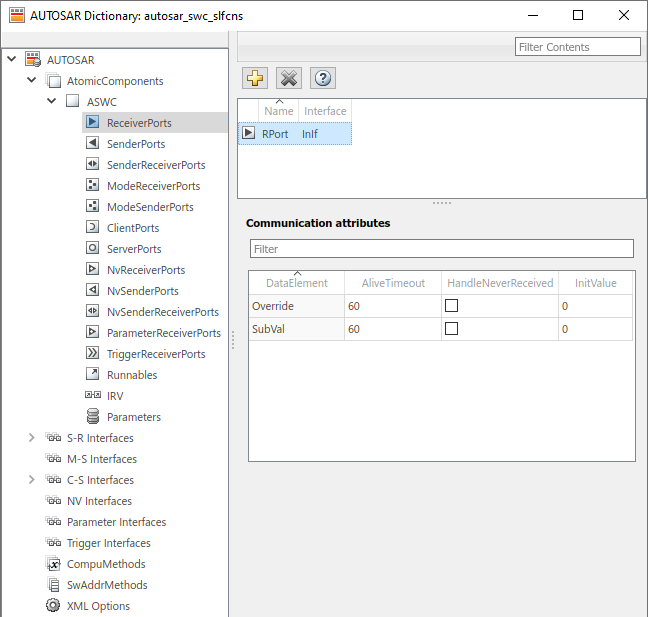Expand the C-S Interfaces node
This screenshot has width=648, height=617.
pyautogui.click(x=31, y=480)
